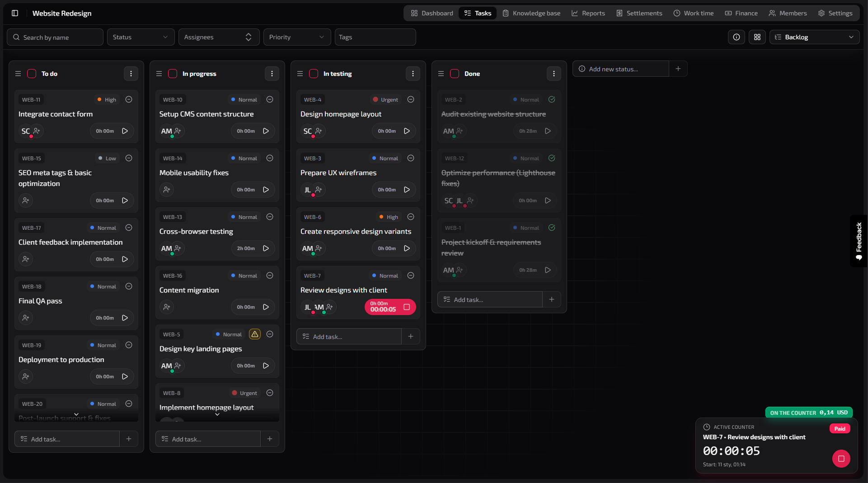
Task: Click the Search by name input field
Action: point(55,37)
